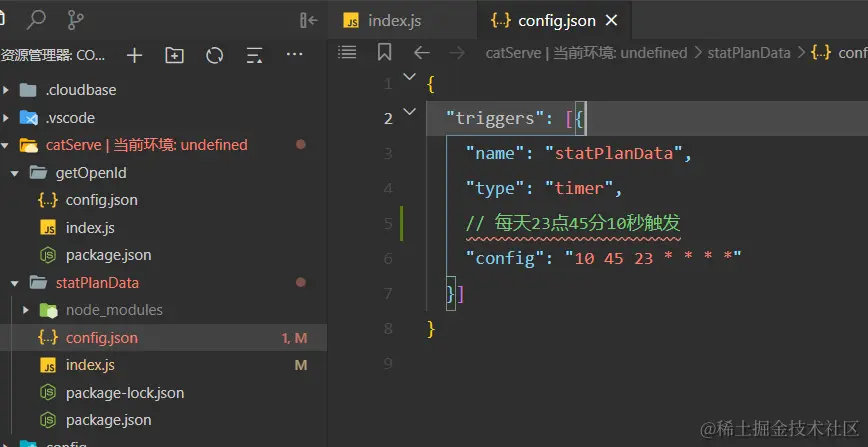Image resolution: width=868 pixels, height=447 pixels.
Task: Open the explorer more actions ellipsis
Action: [x=294, y=54]
